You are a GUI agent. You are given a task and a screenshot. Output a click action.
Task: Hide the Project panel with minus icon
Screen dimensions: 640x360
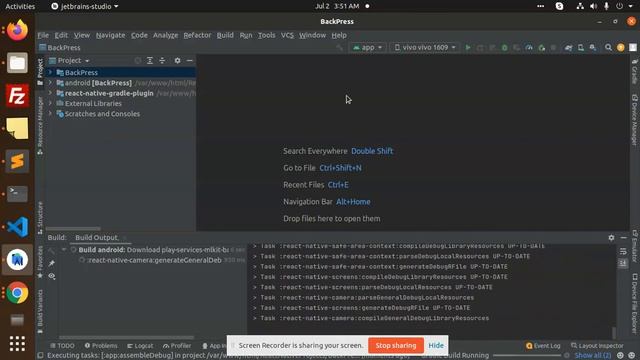click(x=189, y=60)
